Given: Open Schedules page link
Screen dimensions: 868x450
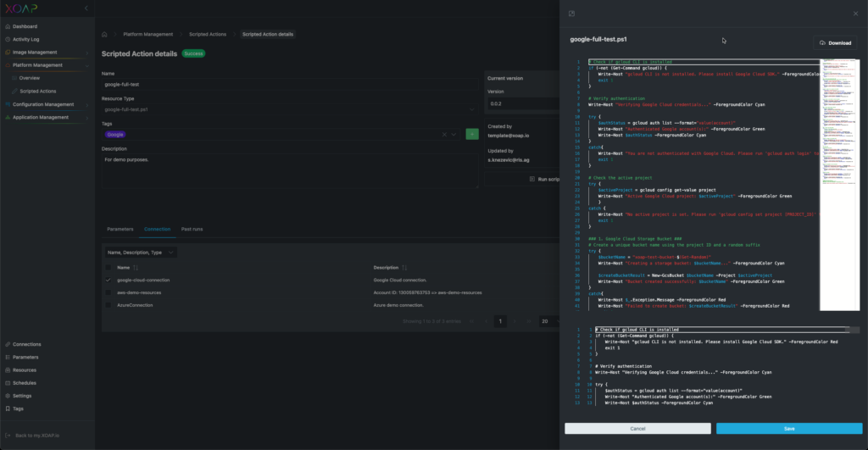Looking at the screenshot, I should click(25, 383).
